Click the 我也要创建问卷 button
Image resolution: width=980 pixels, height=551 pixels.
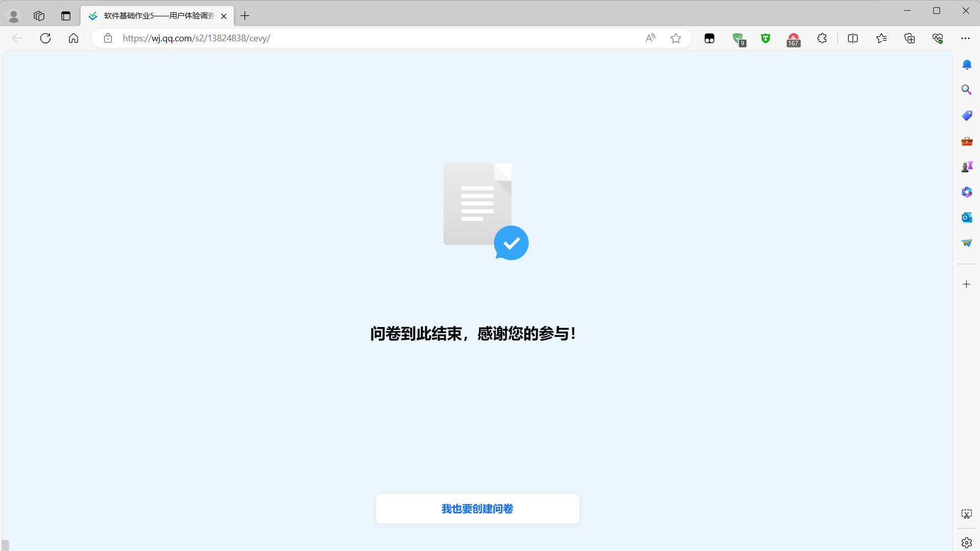point(477,509)
